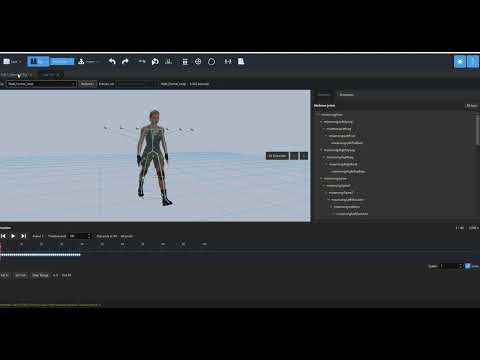
Task: Open the dropdown arrow next to Save
Action: tap(20, 62)
